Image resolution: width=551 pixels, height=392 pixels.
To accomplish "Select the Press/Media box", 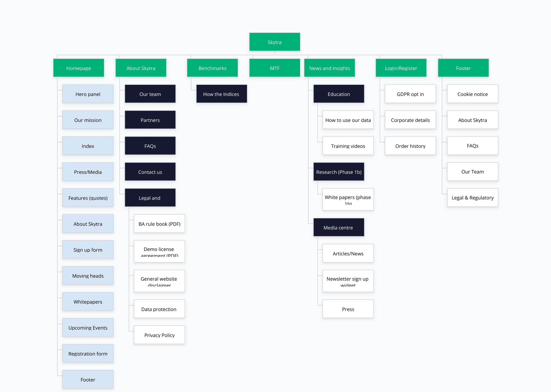I will (x=88, y=172).
